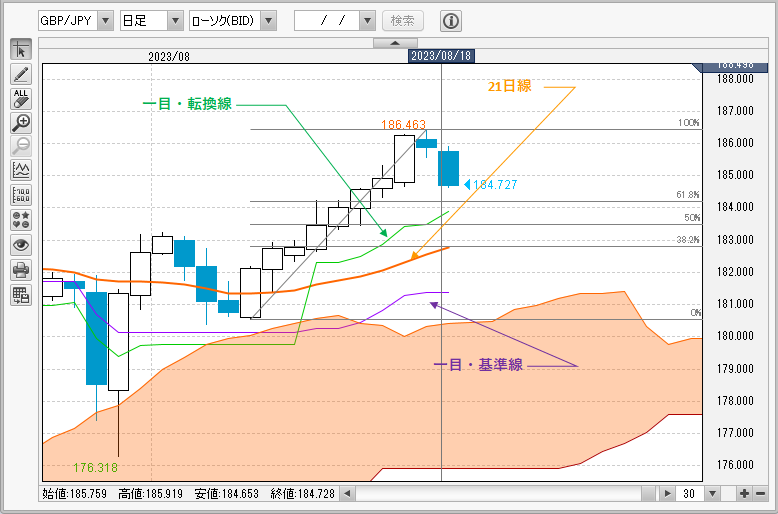Select the pencil drawing tool

click(x=21, y=74)
